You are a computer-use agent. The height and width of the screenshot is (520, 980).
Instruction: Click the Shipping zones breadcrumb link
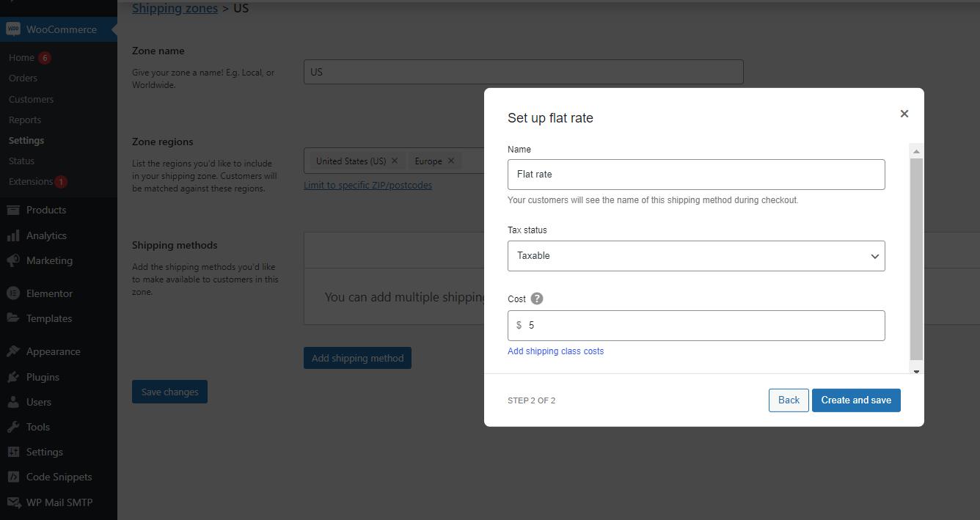pyautogui.click(x=175, y=8)
